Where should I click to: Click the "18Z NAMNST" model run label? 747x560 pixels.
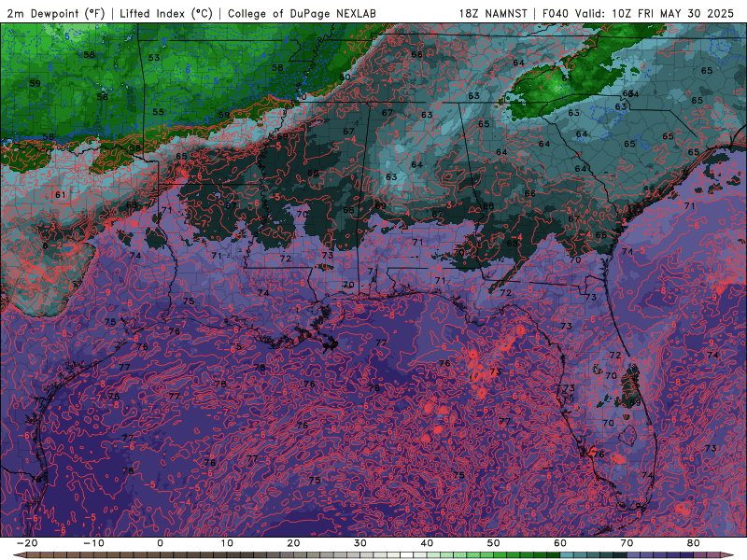tap(493, 14)
